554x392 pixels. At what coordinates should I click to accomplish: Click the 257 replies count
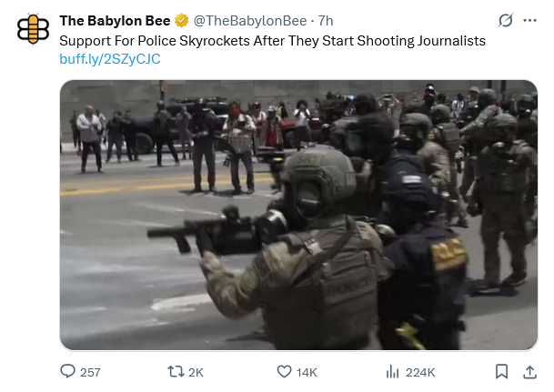(90, 372)
